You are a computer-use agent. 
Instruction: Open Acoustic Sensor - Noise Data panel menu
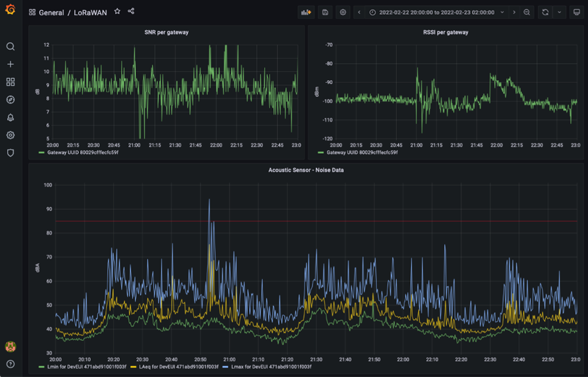click(306, 170)
